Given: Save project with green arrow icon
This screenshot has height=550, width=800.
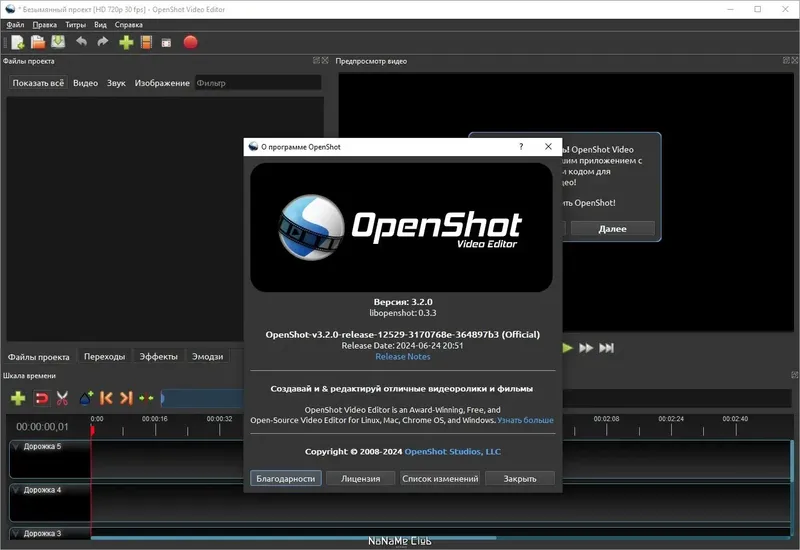Looking at the screenshot, I should (x=58, y=42).
